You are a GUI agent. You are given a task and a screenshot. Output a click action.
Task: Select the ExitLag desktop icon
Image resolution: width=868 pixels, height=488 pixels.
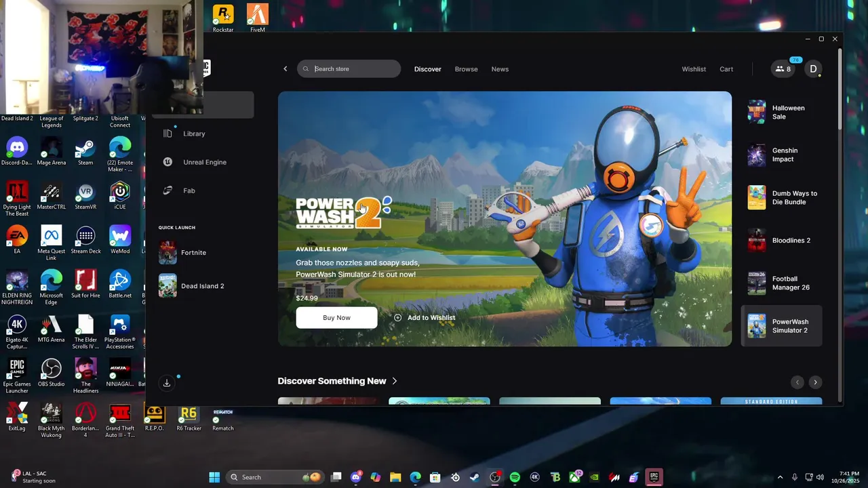click(x=17, y=418)
